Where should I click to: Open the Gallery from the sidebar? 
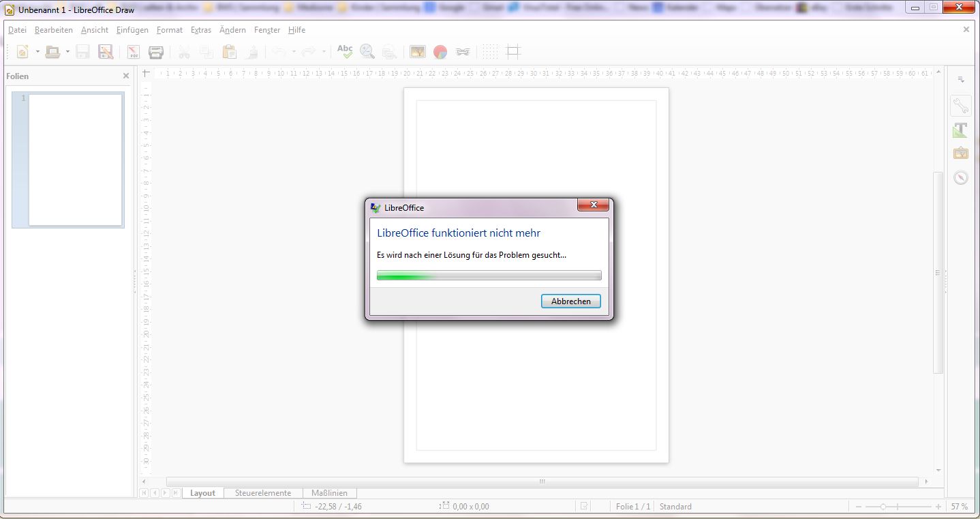click(x=960, y=153)
